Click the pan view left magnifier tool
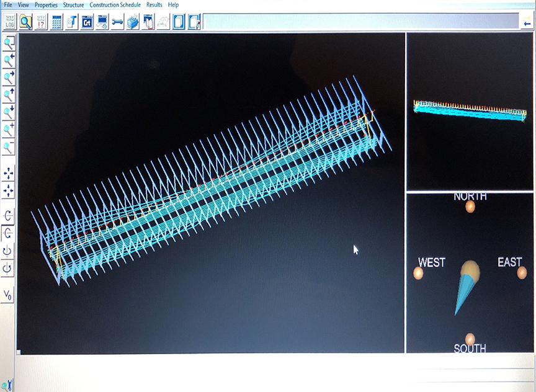Screen dimensions: 536x392 tap(9, 60)
